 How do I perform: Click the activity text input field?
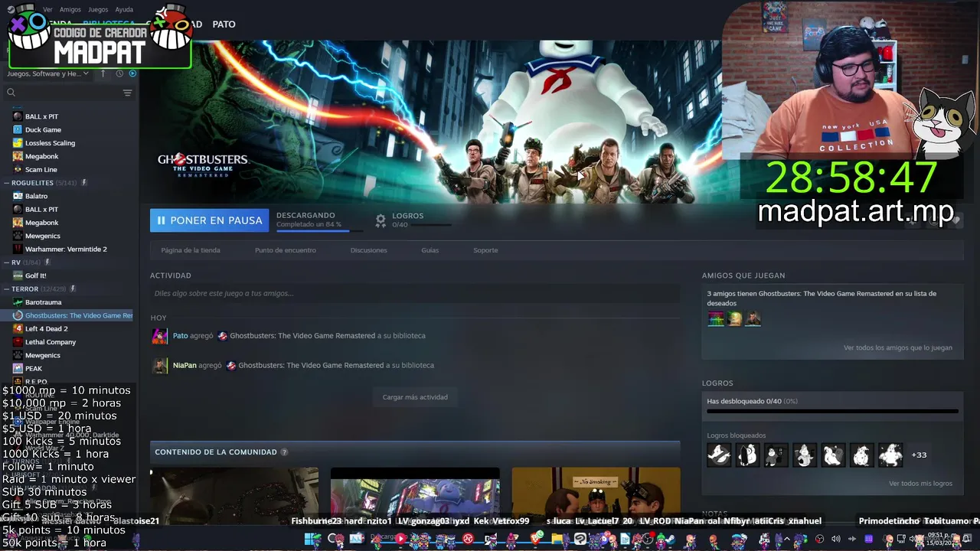(x=415, y=293)
